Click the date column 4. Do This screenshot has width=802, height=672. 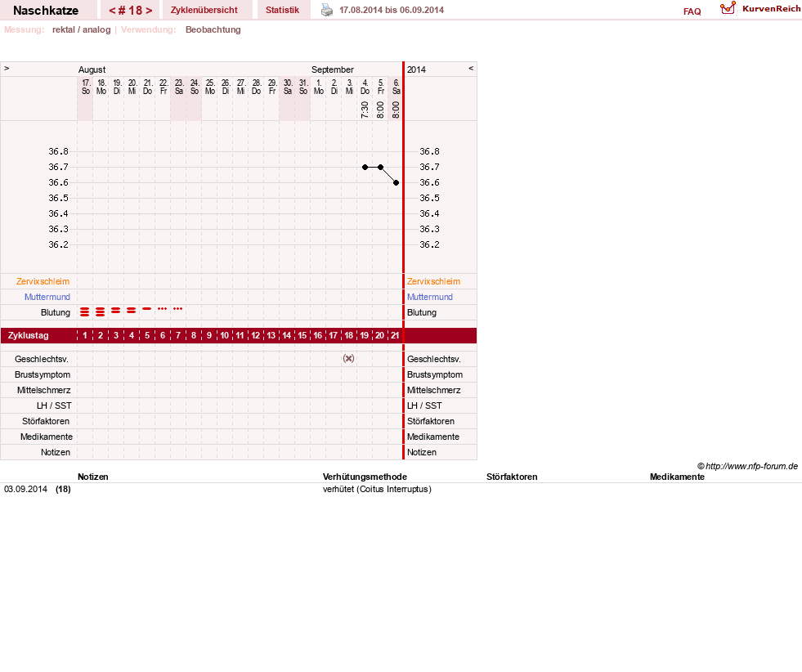[x=365, y=87]
